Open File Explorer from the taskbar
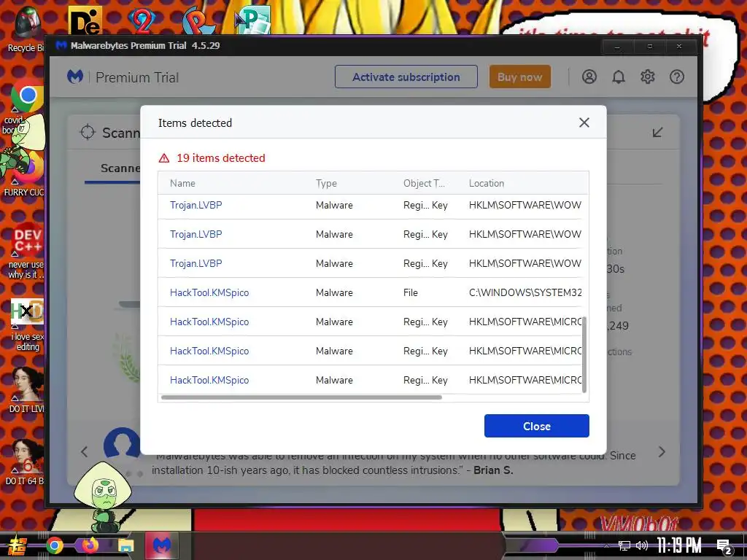The width and height of the screenshot is (747, 560). (125, 545)
